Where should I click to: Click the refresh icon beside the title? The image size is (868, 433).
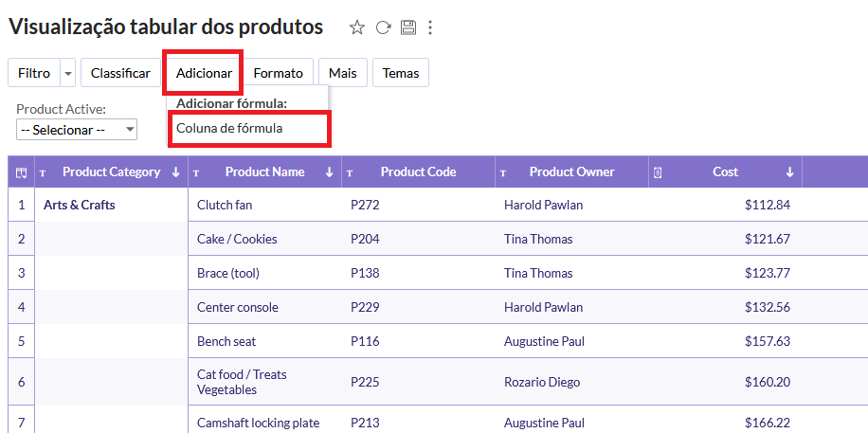pyautogui.click(x=383, y=27)
